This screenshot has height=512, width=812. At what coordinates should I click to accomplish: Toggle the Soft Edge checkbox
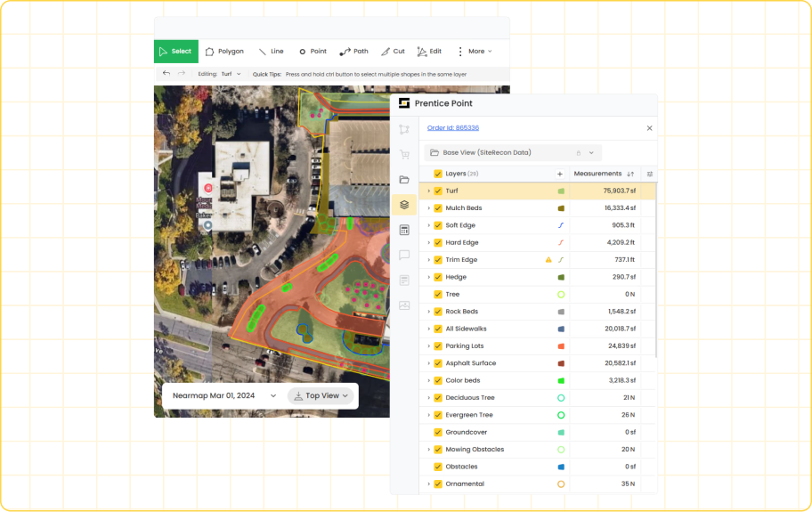[438, 225]
